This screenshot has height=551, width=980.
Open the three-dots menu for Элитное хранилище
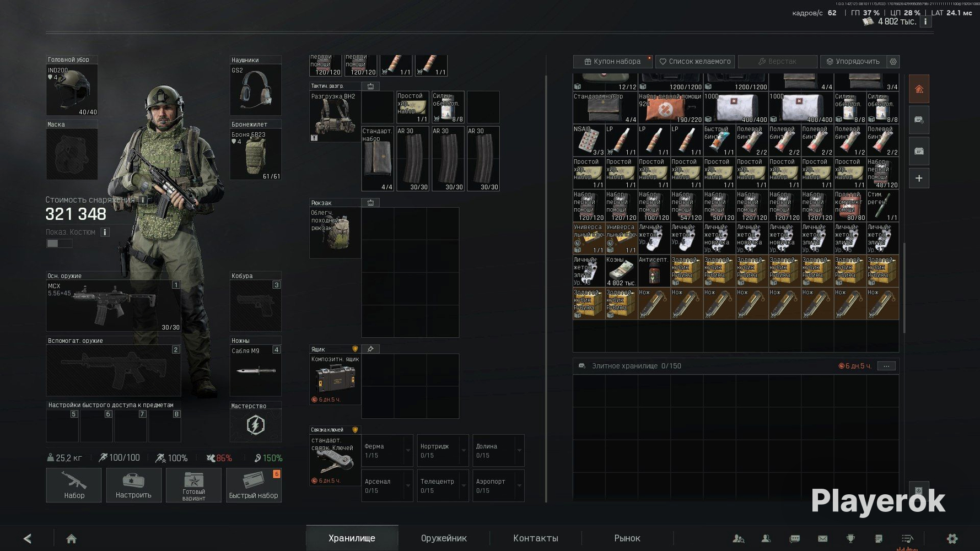pos(886,366)
